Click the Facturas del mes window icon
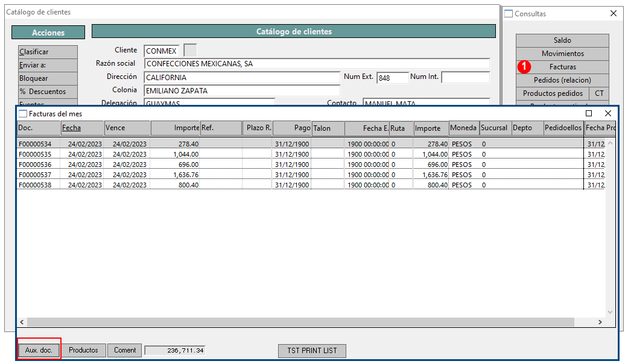628x364 pixels. pos(23,114)
